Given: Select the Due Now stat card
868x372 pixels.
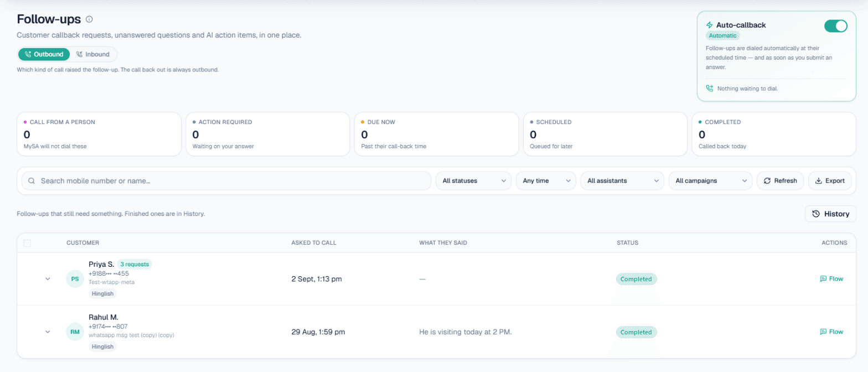Looking at the screenshot, I should tap(436, 135).
